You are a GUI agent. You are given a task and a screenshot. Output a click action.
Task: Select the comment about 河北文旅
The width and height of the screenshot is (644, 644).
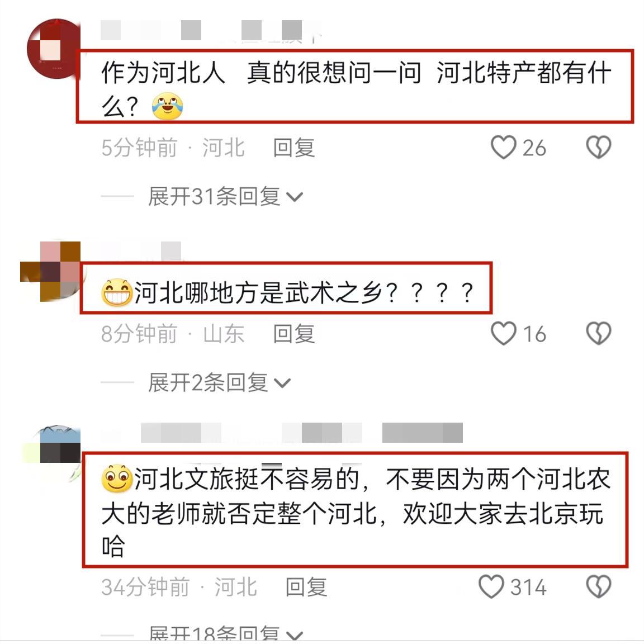pos(356,510)
